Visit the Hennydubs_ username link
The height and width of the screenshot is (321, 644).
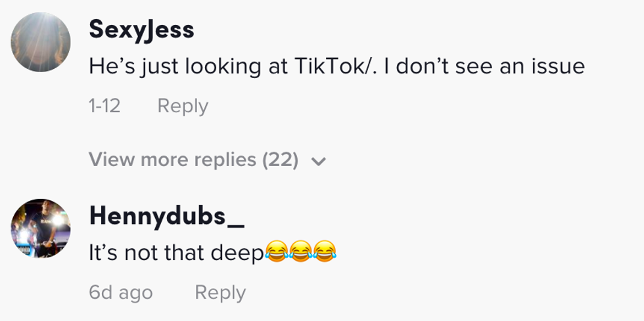[x=166, y=215]
